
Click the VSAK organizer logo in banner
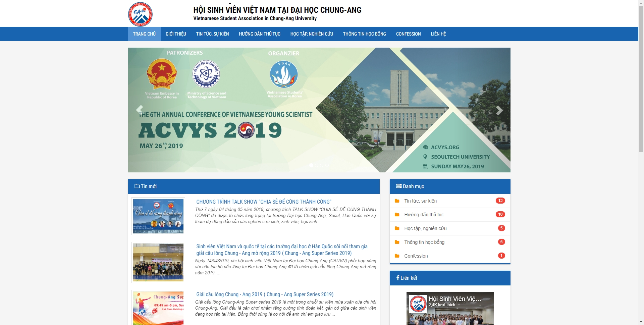point(284,74)
